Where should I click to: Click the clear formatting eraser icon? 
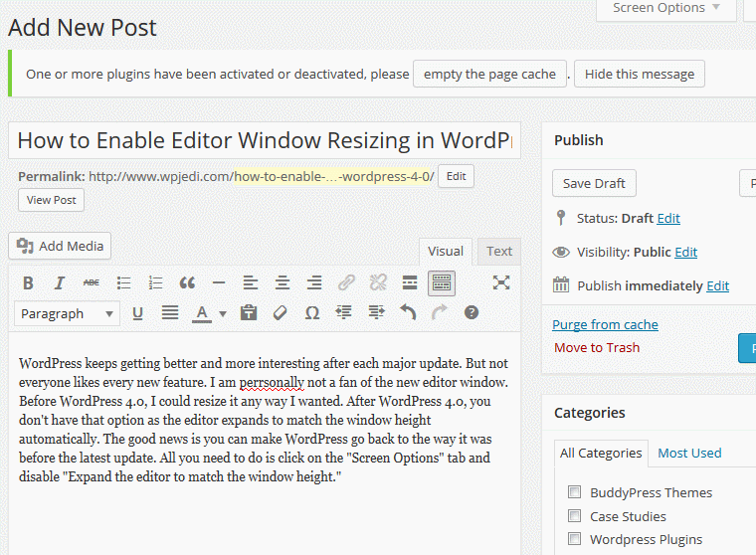pyautogui.click(x=281, y=313)
